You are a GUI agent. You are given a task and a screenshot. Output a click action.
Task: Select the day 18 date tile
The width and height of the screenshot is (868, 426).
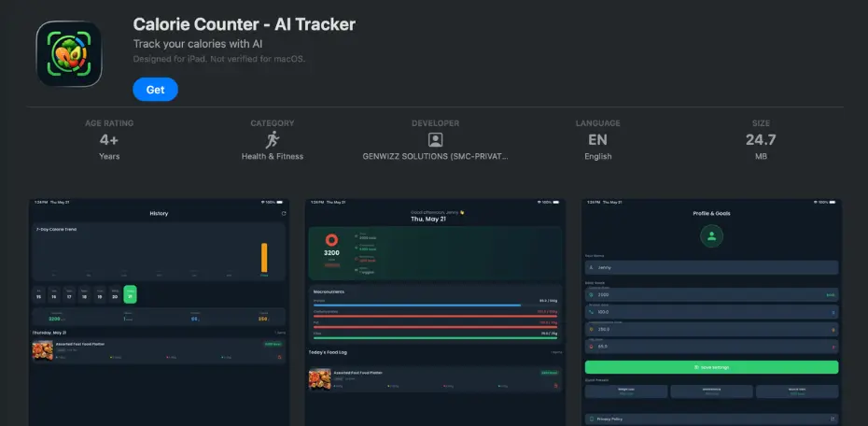84,294
